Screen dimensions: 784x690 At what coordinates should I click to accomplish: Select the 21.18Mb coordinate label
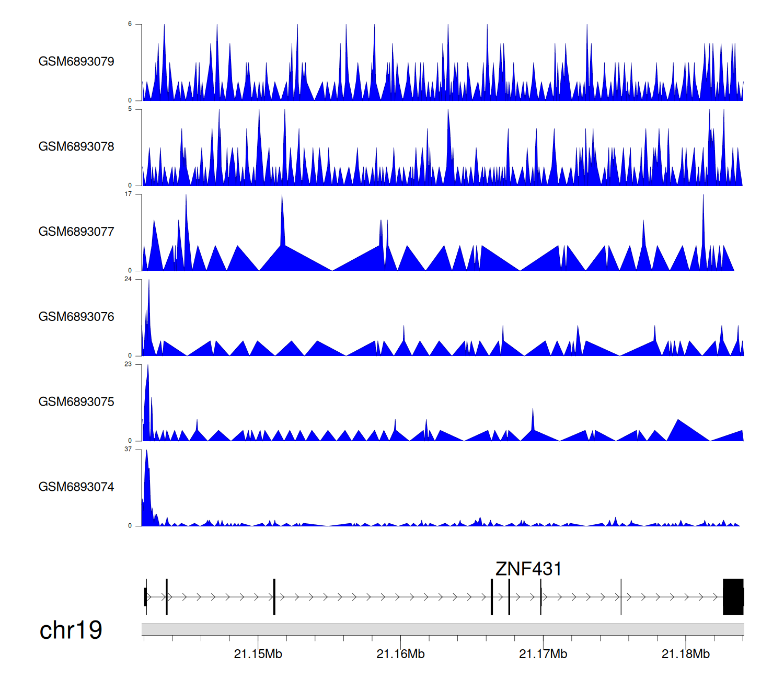[x=686, y=654]
